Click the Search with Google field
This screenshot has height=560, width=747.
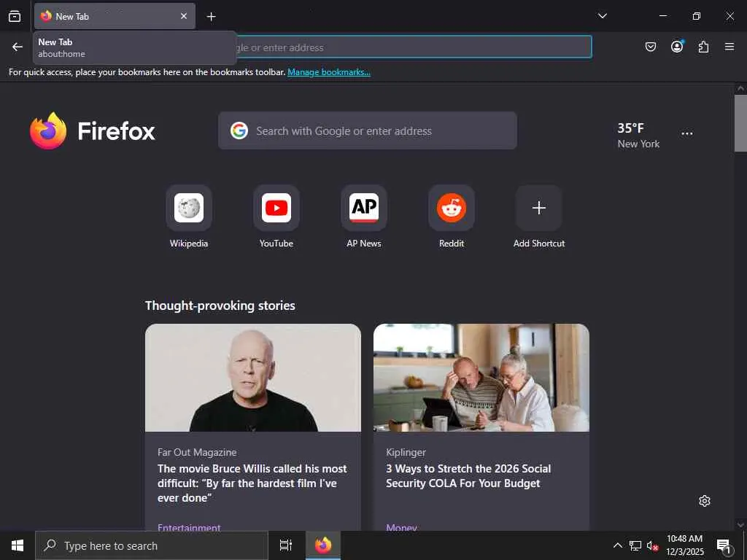pyautogui.click(x=368, y=131)
